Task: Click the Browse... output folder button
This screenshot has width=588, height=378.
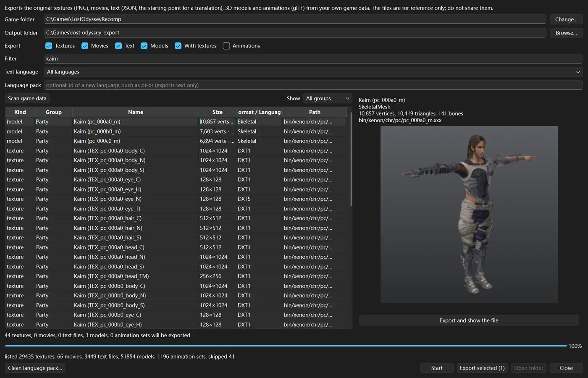Action: (x=566, y=33)
